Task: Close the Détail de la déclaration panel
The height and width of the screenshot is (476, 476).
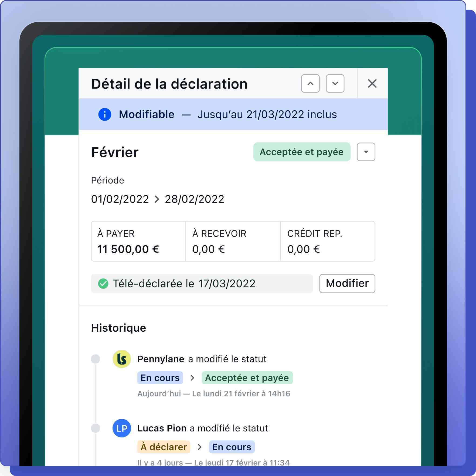Action: 372,84
